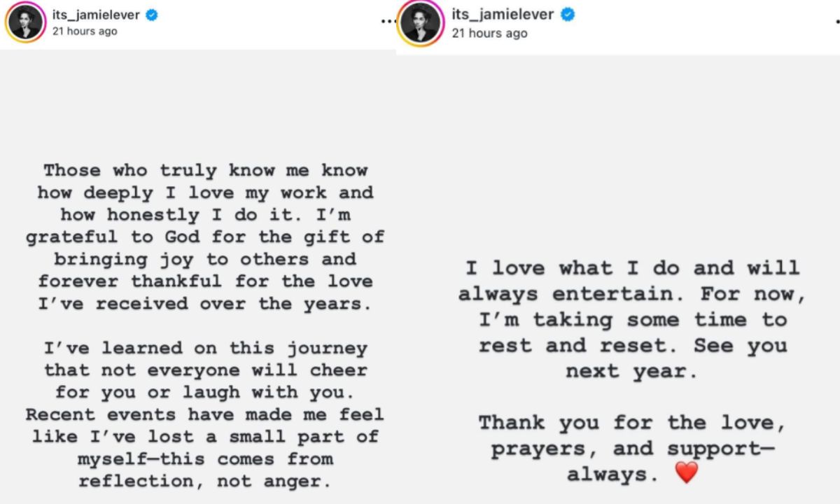Click the "grateful to God" text line

[x=205, y=237]
